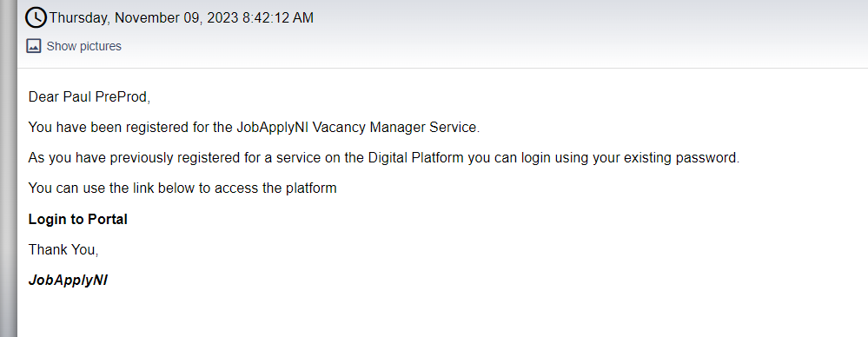This screenshot has width=868, height=337.
Task: Click the line 'You can use the link below'
Action: point(182,188)
